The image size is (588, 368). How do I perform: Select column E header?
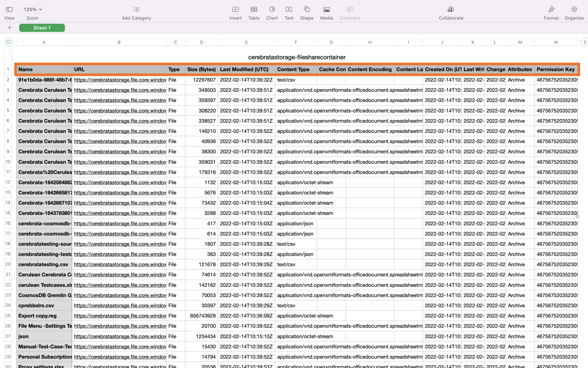click(246, 42)
